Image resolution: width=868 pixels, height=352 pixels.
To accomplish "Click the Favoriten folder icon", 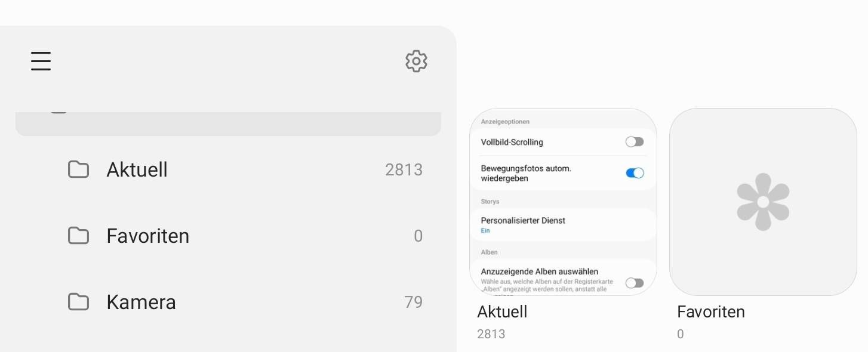I will pyautogui.click(x=78, y=236).
